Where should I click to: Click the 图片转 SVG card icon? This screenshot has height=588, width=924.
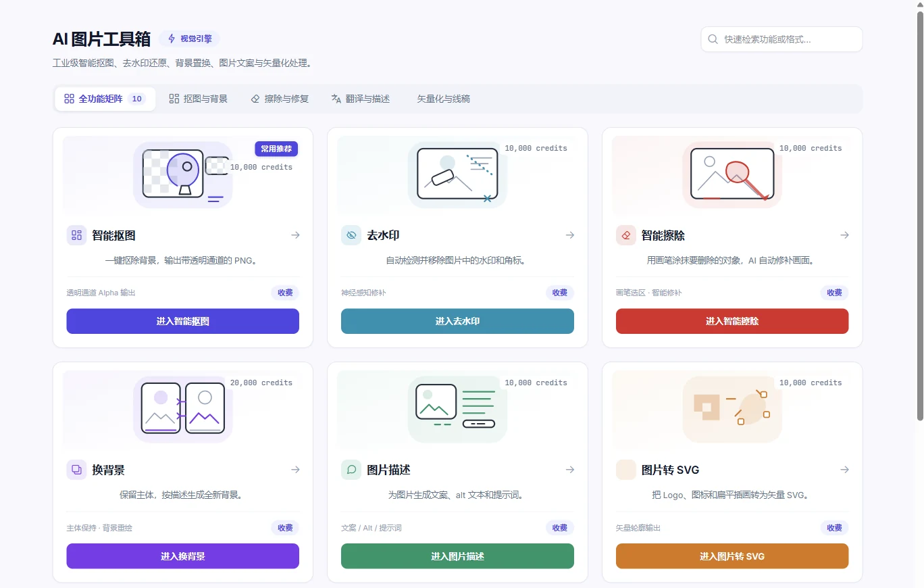coord(626,470)
